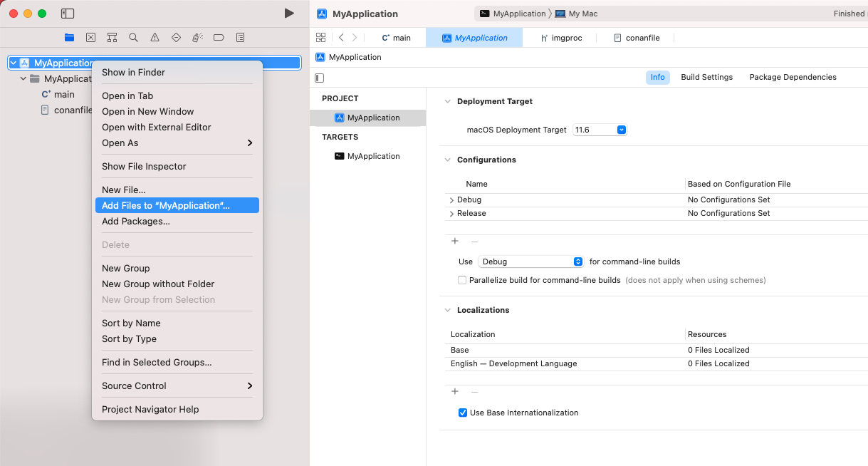Image resolution: width=868 pixels, height=466 pixels.
Task: Click the MyApplication breadcrumb in jump bar
Action: click(349, 57)
